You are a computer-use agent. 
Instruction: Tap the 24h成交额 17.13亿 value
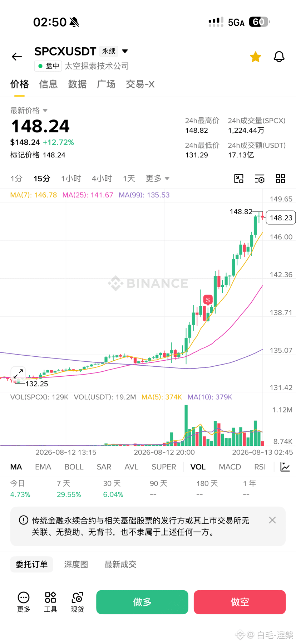click(241, 155)
